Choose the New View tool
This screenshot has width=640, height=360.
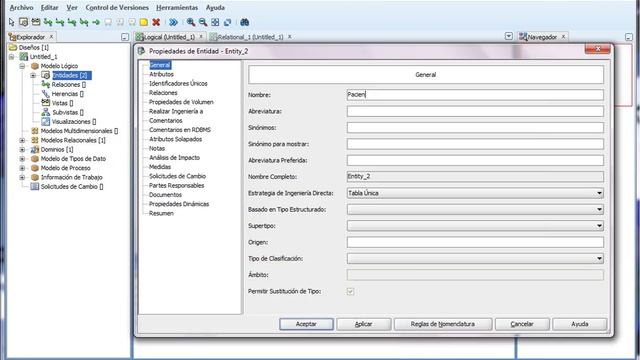point(36,22)
